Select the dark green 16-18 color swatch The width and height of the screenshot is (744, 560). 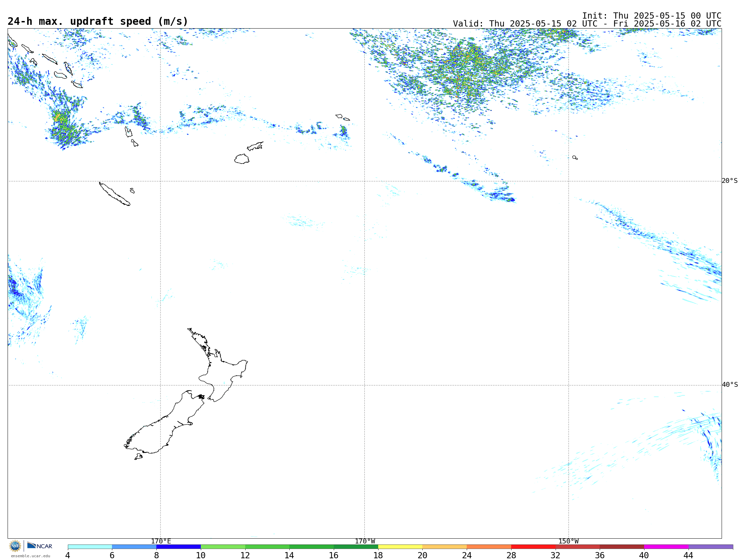[356, 547]
